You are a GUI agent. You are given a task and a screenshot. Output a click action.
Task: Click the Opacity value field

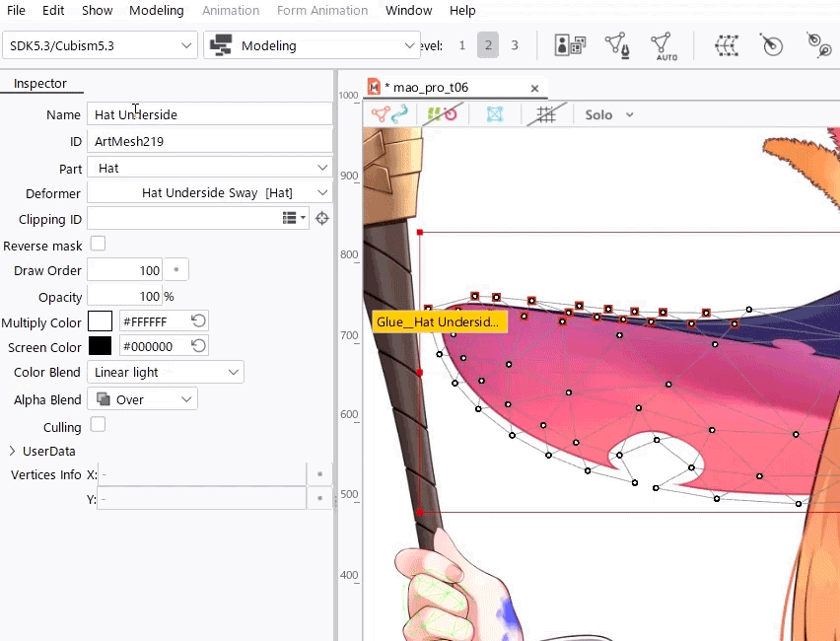tap(124, 297)
